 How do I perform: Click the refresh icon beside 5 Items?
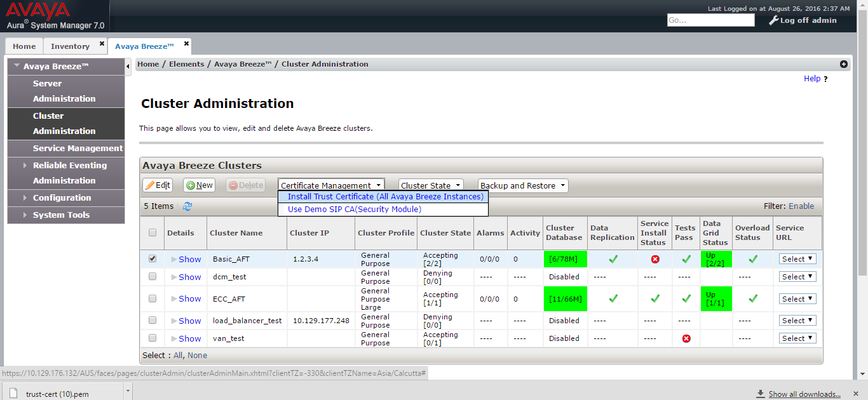coord(187,206)
